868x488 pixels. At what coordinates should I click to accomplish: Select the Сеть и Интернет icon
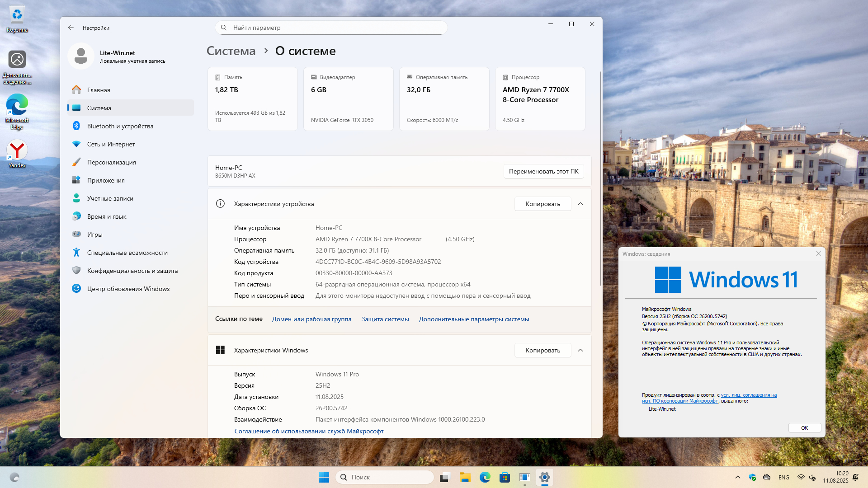[76, 144]
